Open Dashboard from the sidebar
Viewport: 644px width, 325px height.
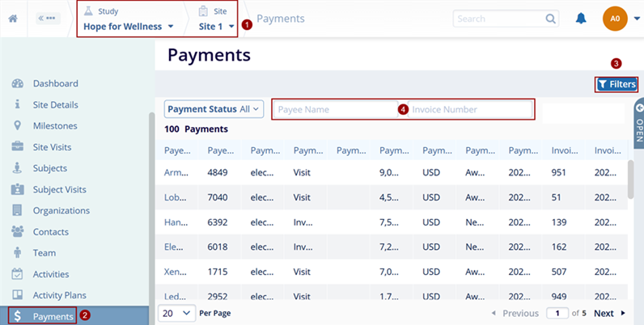55,83
